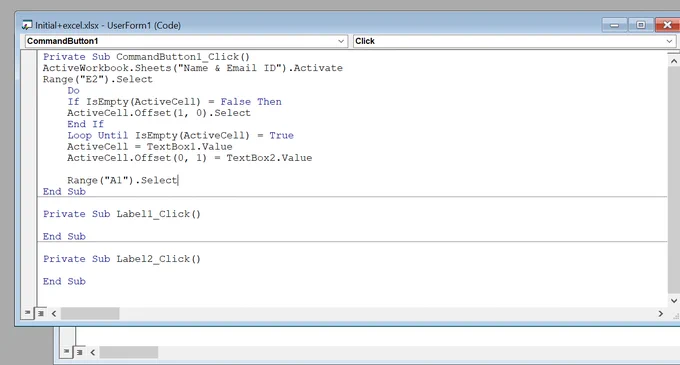Click 'End Sub' of Label1_Click procedure
Viewport: 680px width, 365px height.
coord(64,237)
